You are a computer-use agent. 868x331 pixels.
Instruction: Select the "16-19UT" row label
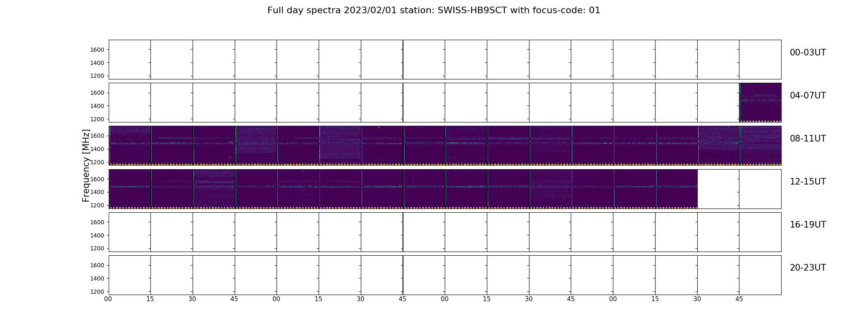808,225
